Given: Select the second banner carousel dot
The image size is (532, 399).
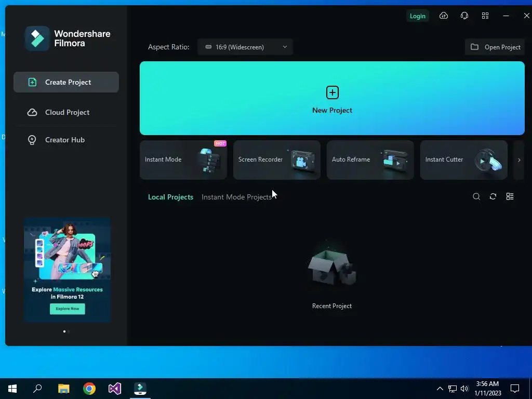Looking at the screenshot, I should coord(69,331).
